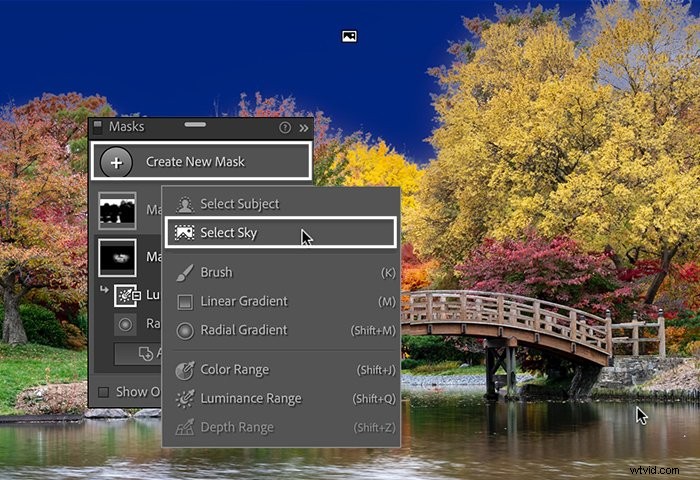Click the Select Subject person icon
Viewport: 700px width, 480px height.
(x=184, y=205)
